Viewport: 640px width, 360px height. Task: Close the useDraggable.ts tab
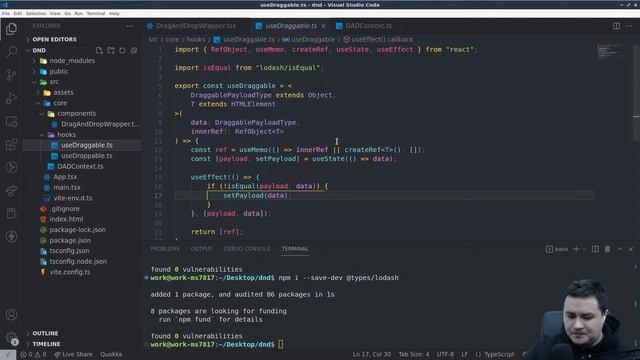(324, 26)
